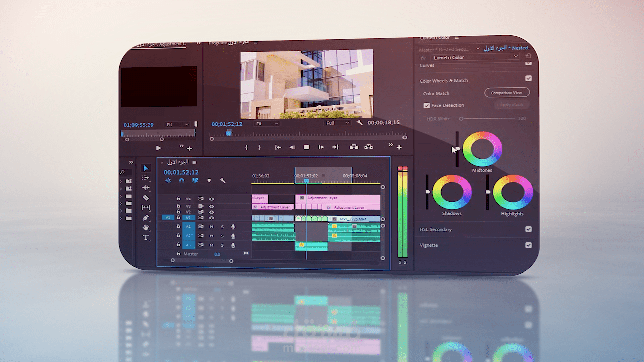Open the Program monitor Fit zoom dropdown

267,123
